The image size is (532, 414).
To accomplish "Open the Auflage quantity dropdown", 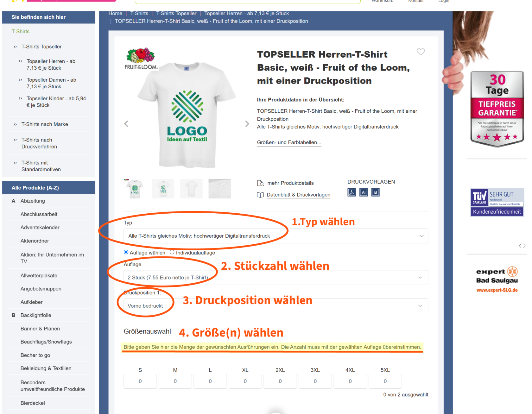I will pyautogui.click(x=275, y=278).
